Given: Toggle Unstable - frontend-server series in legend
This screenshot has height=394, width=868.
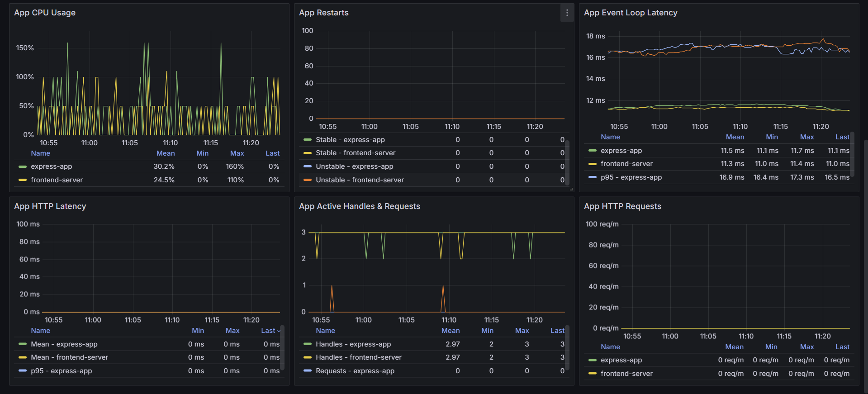Looking at the screenshot, I should tap(360, 180).
